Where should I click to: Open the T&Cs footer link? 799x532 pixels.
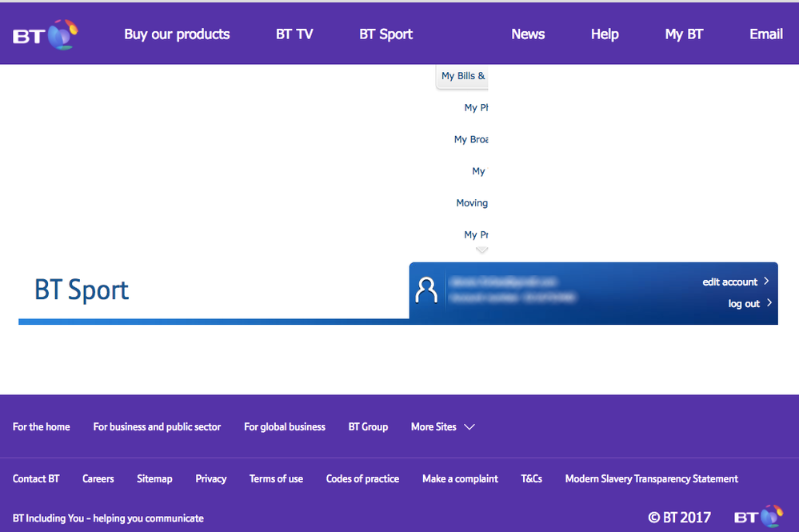coord(532,478)
